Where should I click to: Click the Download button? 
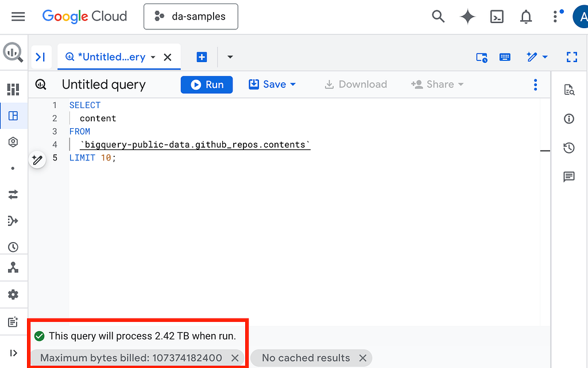(355, 85)
